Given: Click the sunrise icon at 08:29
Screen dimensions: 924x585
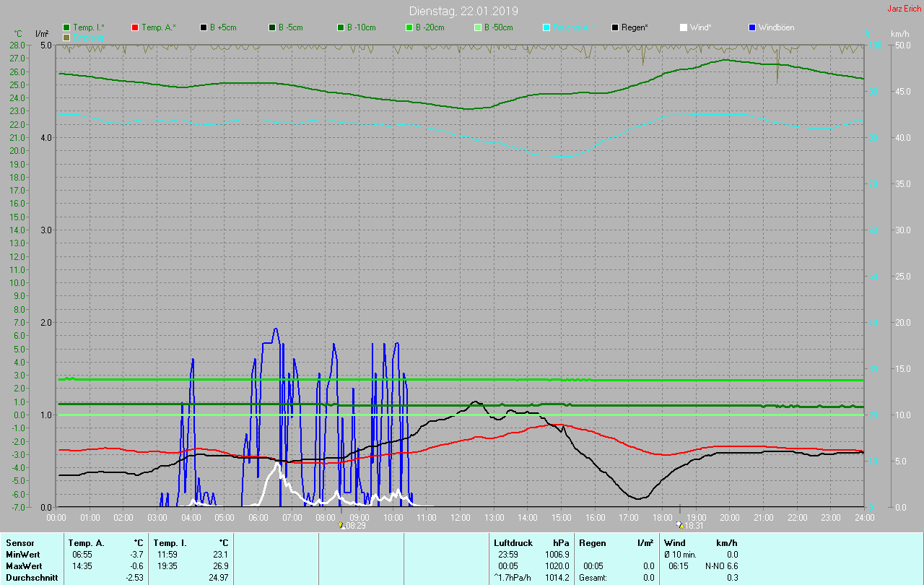Looking at the screenshot, I should [341, 526].
